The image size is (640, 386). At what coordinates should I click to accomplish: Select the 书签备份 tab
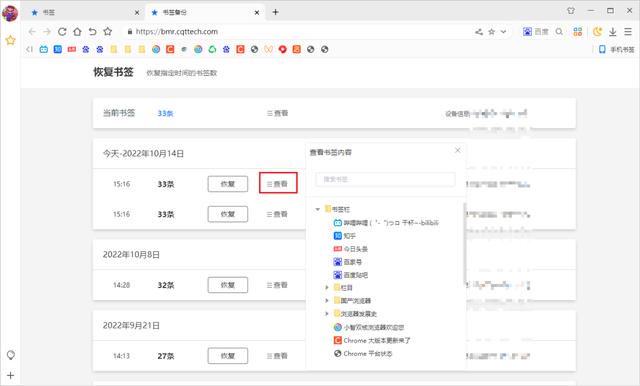[204, 12]
